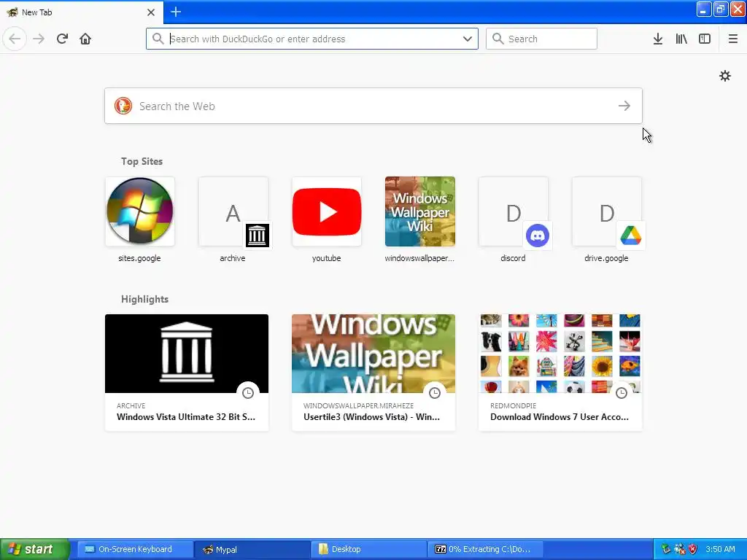Open the home page button
Screen dimensions: 747x560
point(85,39)
